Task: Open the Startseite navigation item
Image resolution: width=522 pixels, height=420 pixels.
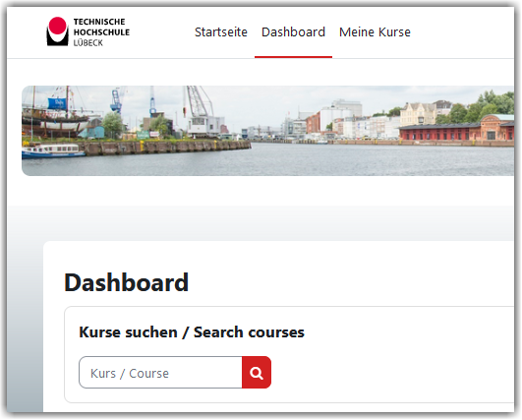Action: click(221, 32)
